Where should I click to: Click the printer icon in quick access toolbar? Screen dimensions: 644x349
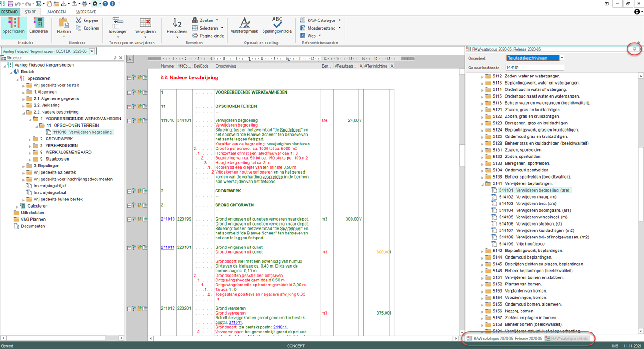(84, 4)
